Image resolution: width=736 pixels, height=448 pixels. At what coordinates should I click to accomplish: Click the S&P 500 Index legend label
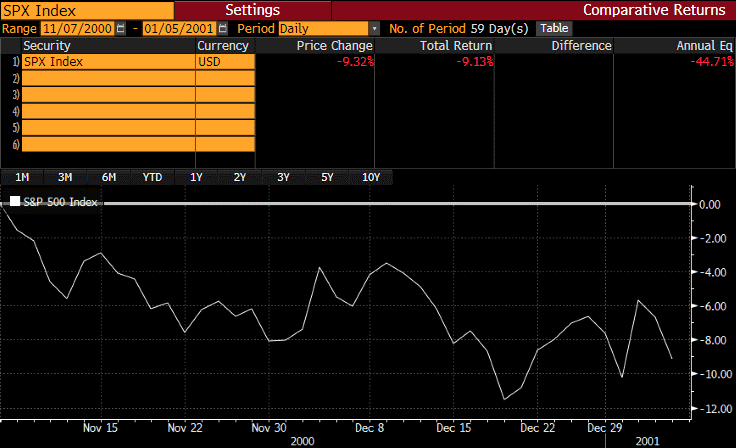click(x=60, y=202)
